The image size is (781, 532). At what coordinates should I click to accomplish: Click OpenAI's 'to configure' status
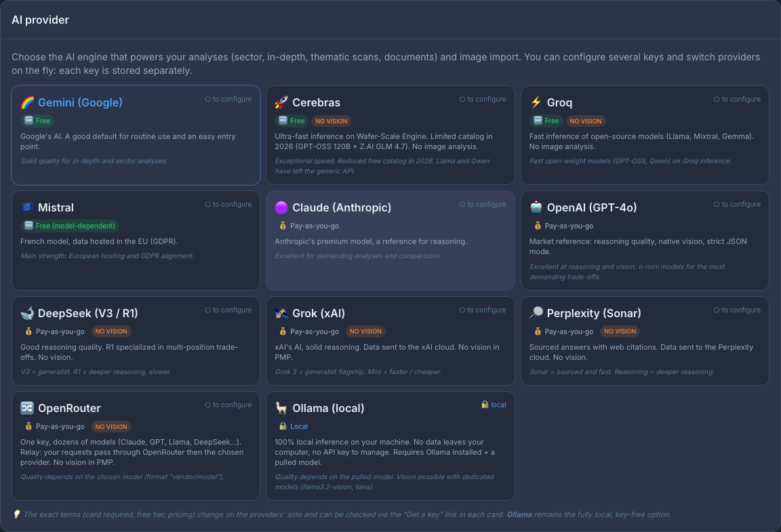point(737,204)
